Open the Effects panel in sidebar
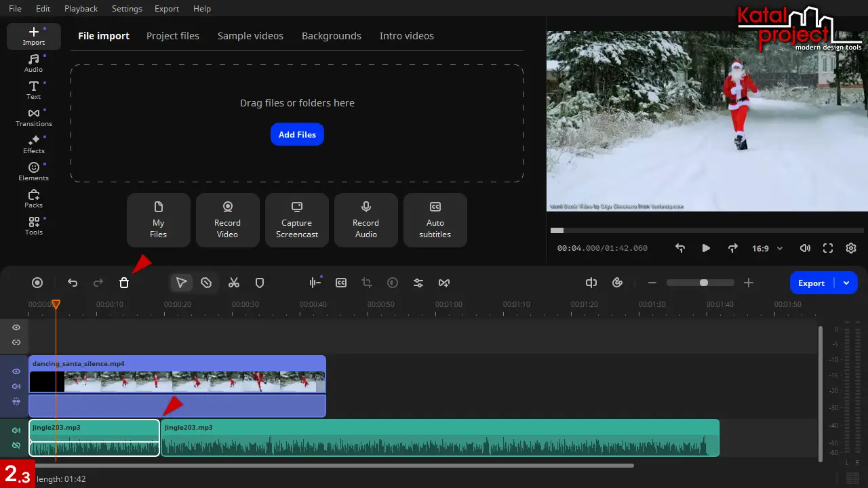 coord(33,144)
